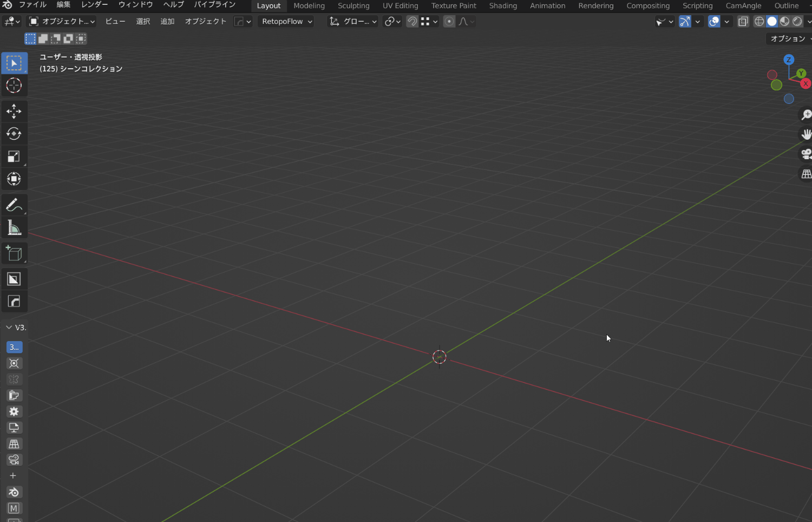This screenshot has width=812, height=522.
Task: Click the Z axis on navigation gizmo
Action: click(x=789, y=60)
